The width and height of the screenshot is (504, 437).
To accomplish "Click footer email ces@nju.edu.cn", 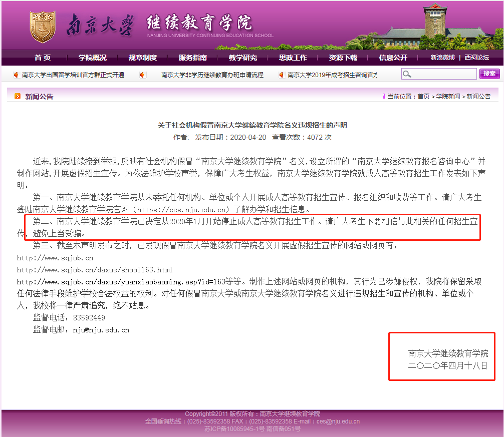I will pos(338,421).
